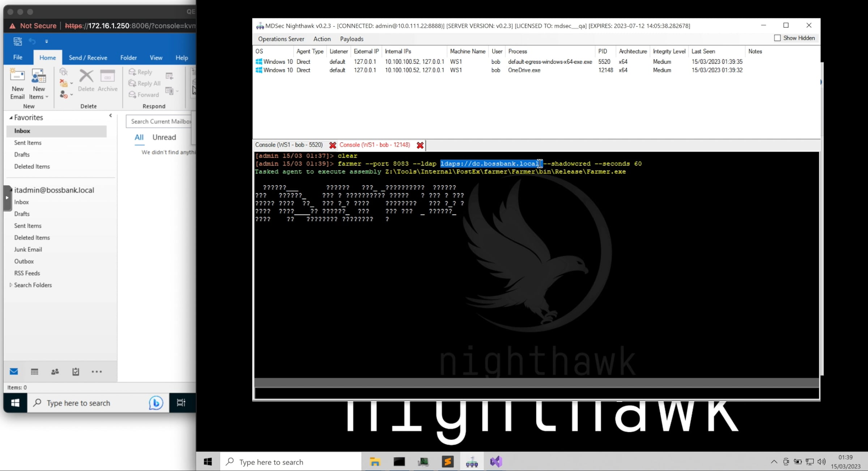Open the RSS Feeds folder

[27, 273]
